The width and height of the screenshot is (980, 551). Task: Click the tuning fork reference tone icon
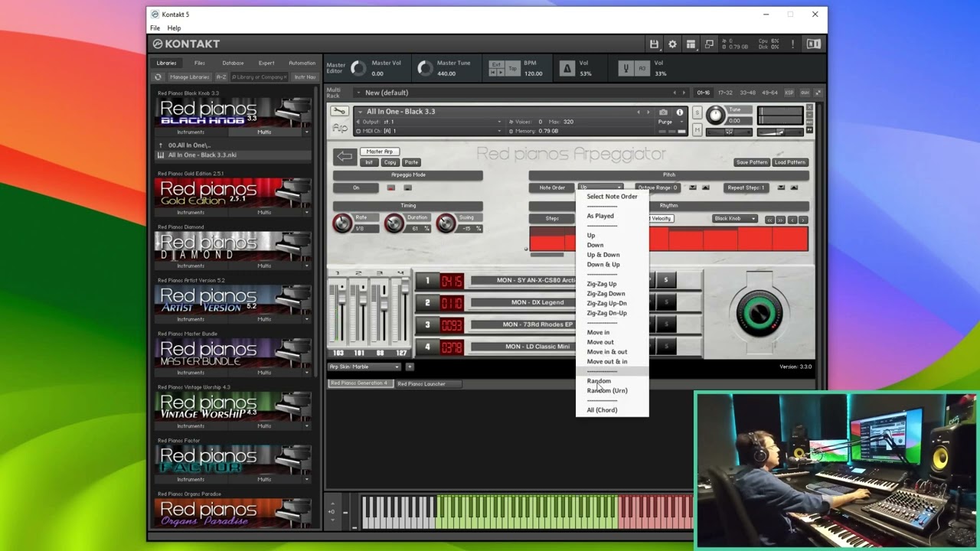626,69
